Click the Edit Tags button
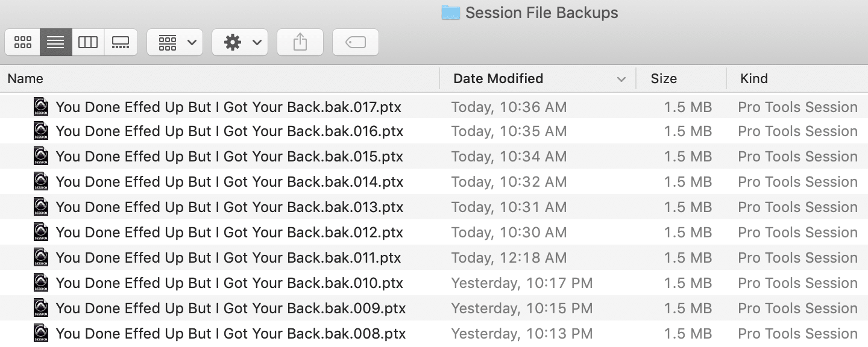 tap(355, 42)
